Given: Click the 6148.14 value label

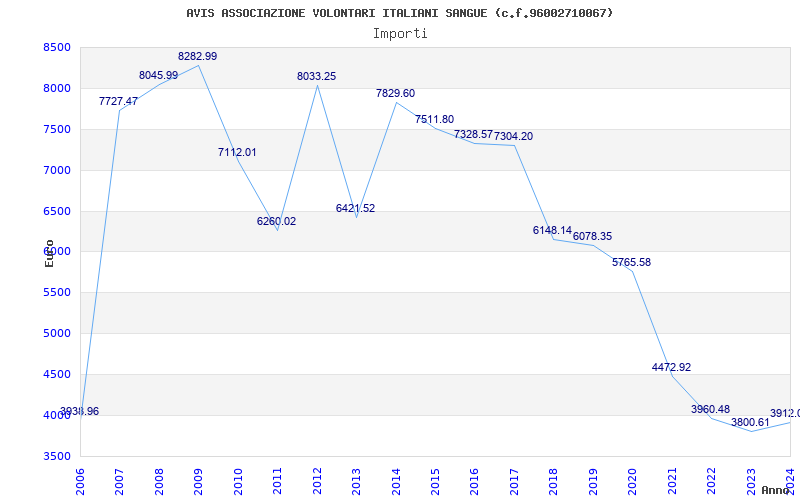Looking at the screenshot, I should (x=553, y=231).
